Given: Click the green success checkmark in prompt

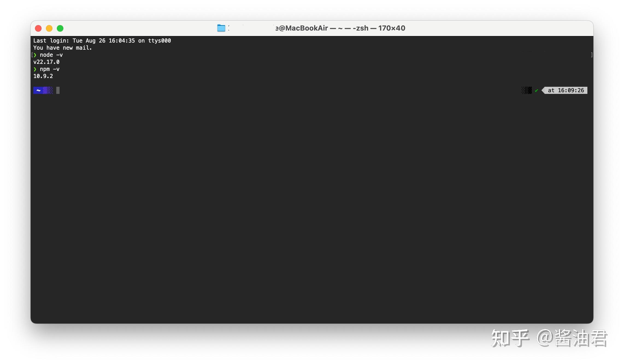Looking at the screenshot, I should pos(536,91).
